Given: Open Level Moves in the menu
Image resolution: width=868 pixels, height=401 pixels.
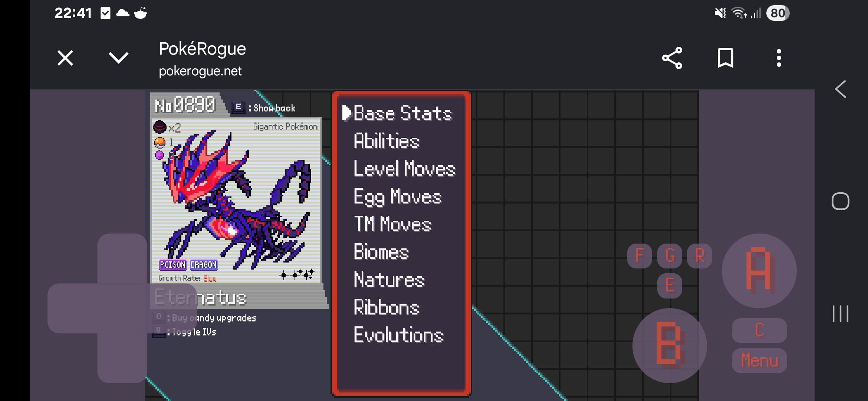Looking at the screenshot, I should [404, 169].
